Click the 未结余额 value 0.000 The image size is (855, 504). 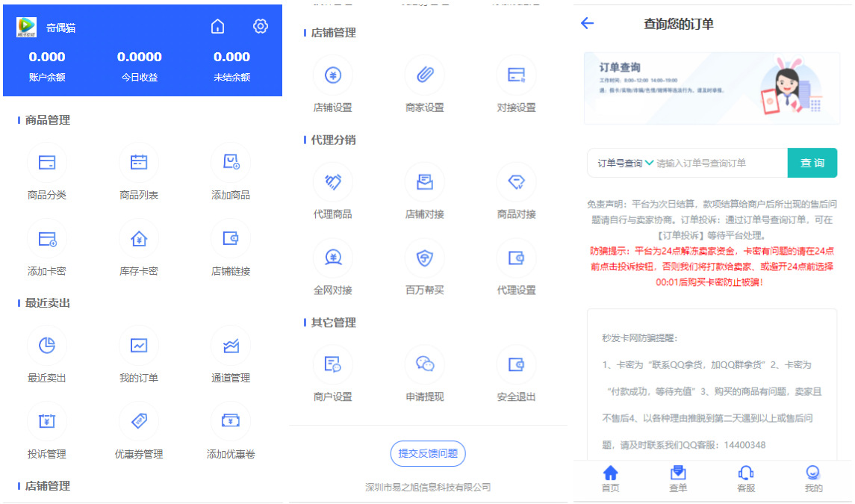(231, 57)
